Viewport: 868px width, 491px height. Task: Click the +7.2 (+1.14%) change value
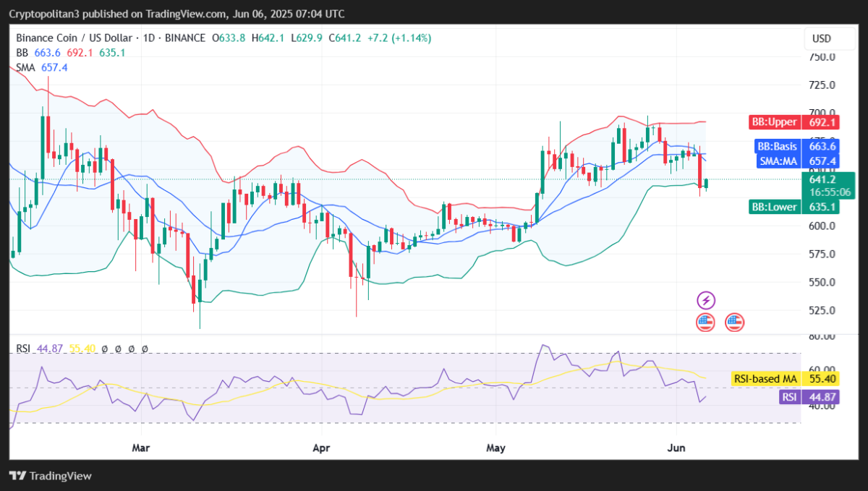coord(399,38)
